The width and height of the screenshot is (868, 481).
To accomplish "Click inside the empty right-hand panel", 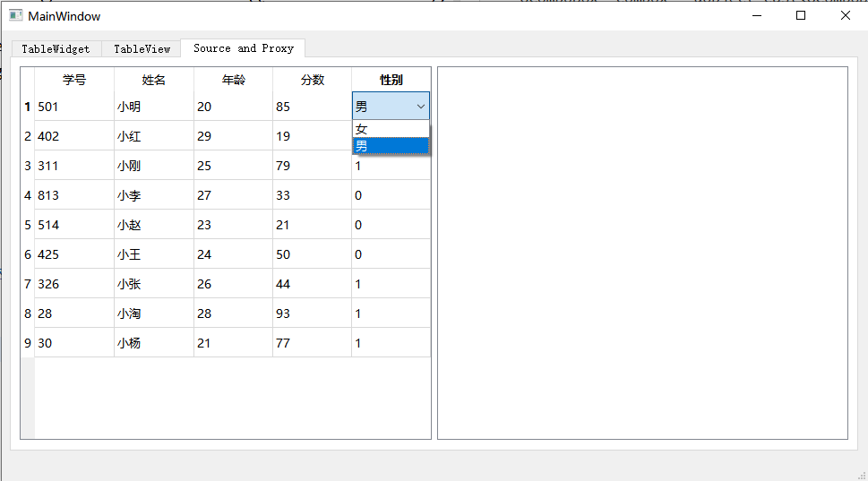I will click(641, 253).
